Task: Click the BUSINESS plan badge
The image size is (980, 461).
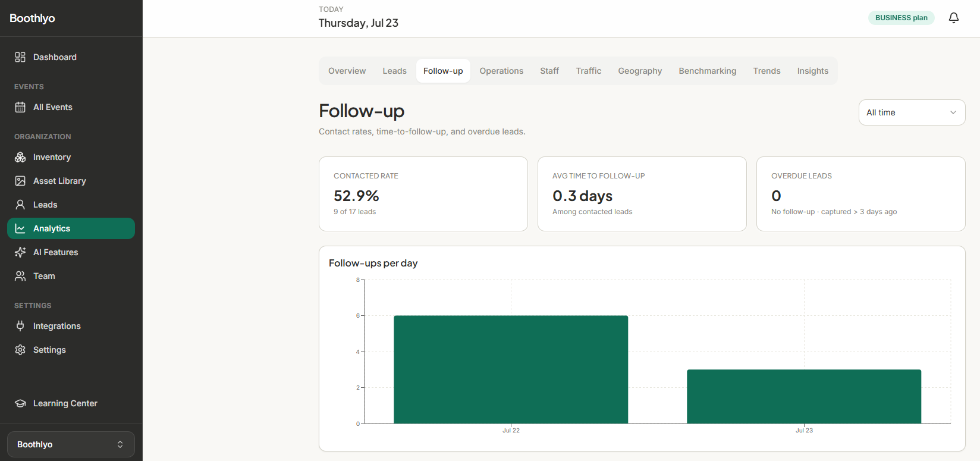Action: (x=902, y=18)
